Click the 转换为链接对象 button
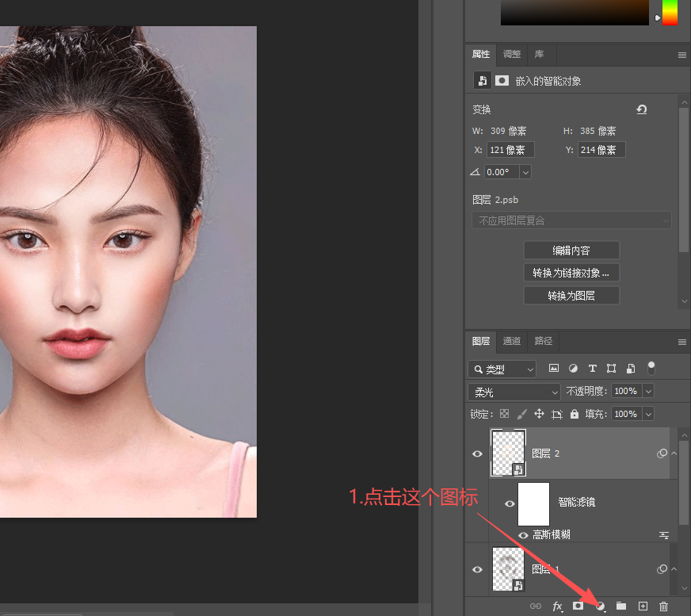This screenshot has height=616, width=691. pos(571,273)
